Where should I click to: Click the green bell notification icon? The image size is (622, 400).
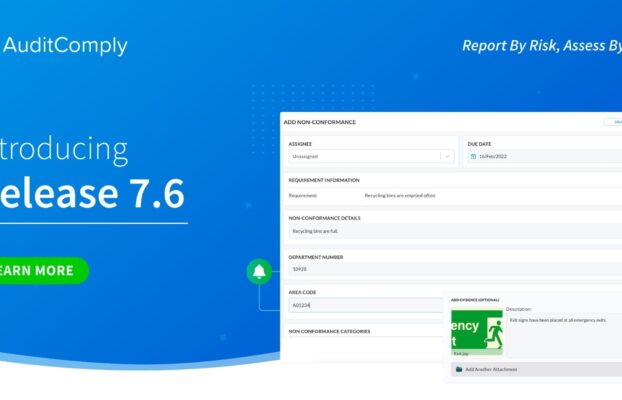point(259,271)
